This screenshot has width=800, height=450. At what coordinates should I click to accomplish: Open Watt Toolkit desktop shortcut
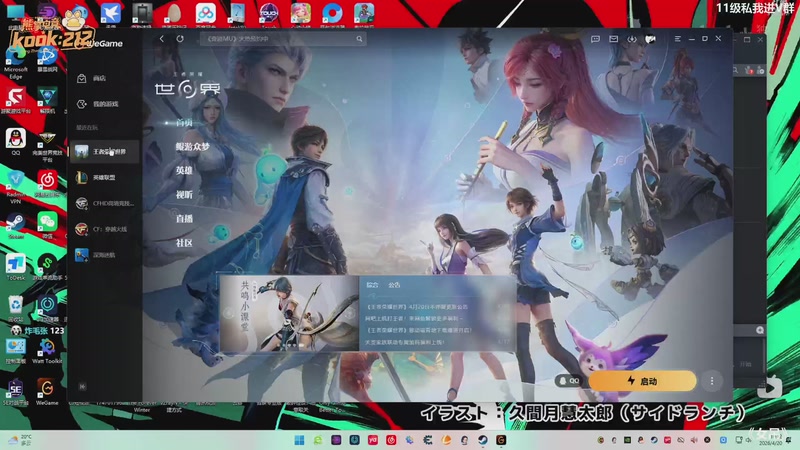point(47,351)
